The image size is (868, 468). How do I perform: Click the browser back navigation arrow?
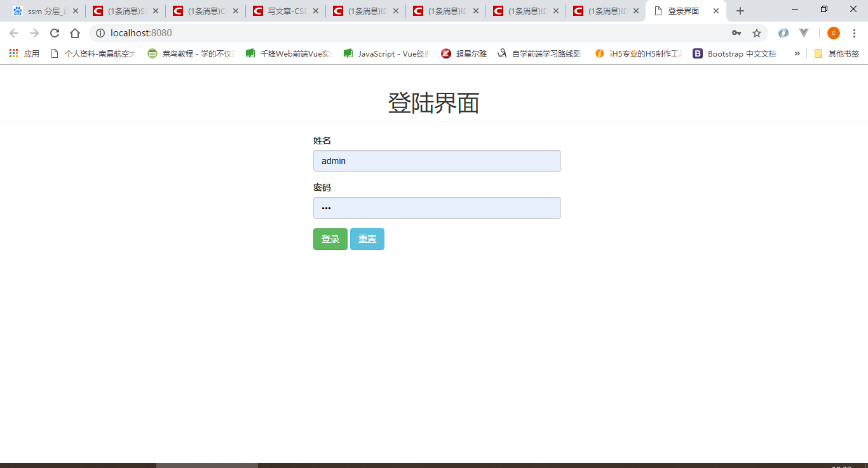tap(15, 32)
